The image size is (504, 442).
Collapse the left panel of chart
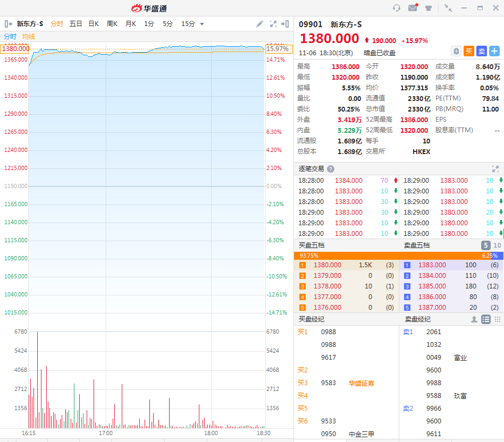(x=8, y=24)
